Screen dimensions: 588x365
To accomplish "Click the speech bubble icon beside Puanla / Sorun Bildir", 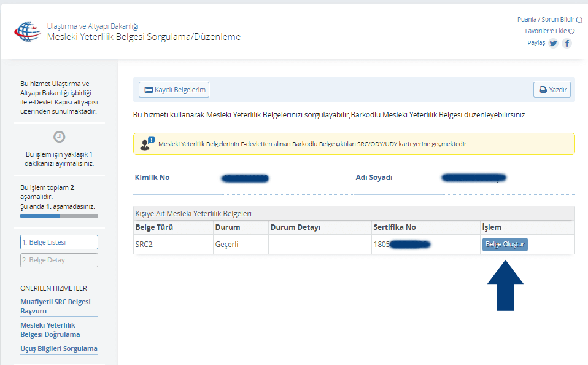I will coord(579,20).
